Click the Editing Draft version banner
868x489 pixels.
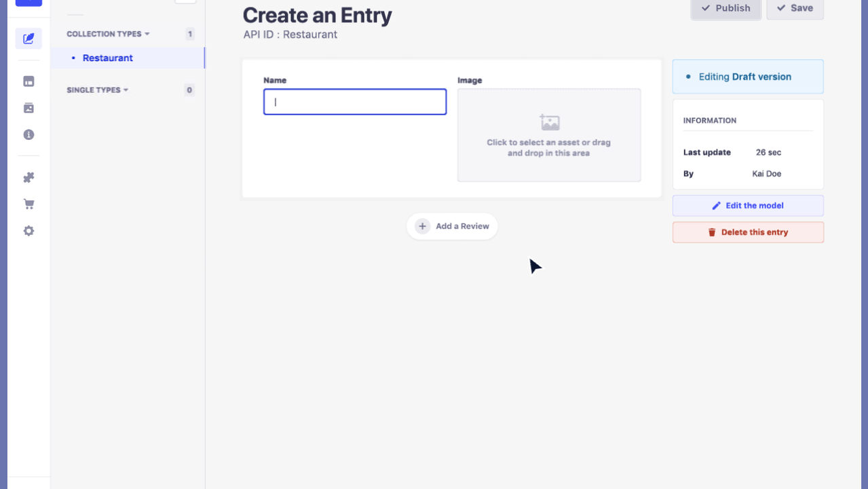748,77
